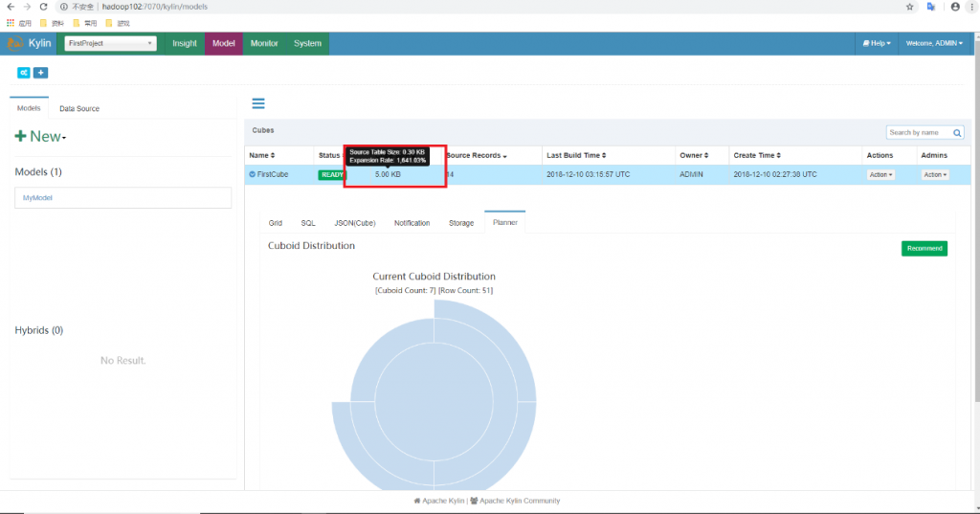The height and width of the screenshot is (514, 980).
Task: Click the search magnifier icon
Action: coord(957,133)
